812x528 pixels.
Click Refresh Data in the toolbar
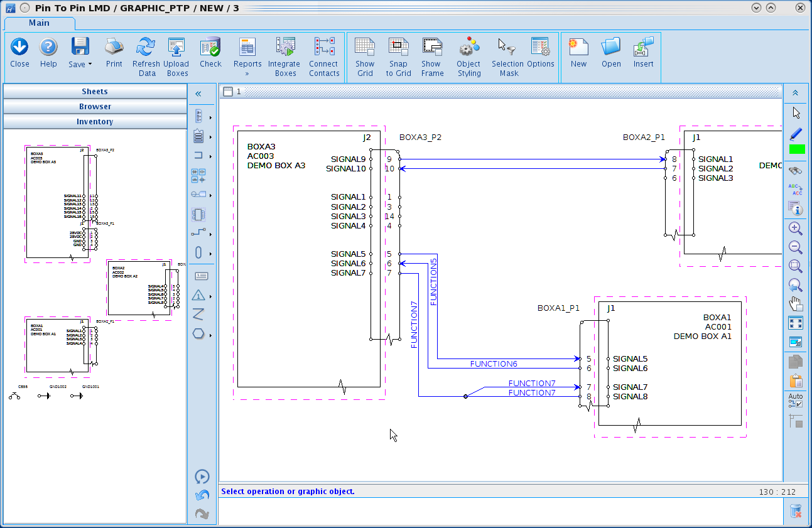coord(146,57)
